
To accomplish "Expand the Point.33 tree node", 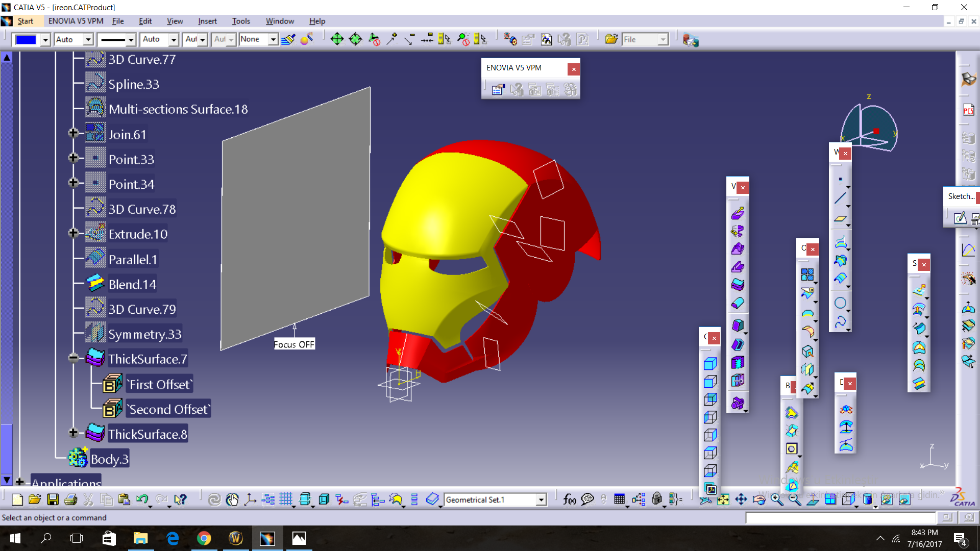I will [x=73, y=158].
